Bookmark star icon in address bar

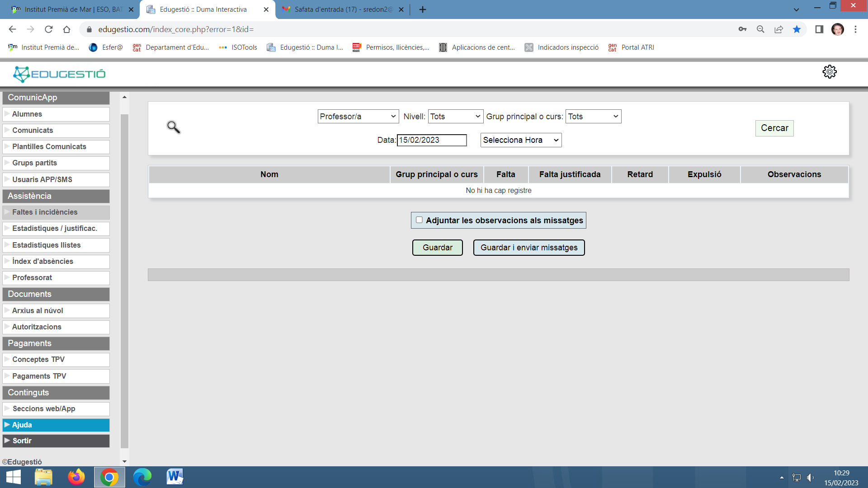(x=797, y=29)
